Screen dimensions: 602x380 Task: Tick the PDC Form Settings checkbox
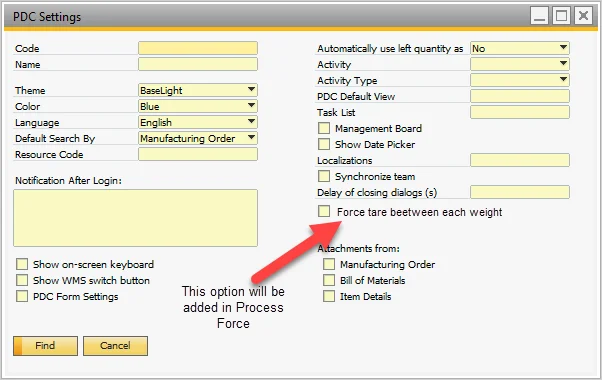coord(22,296)
